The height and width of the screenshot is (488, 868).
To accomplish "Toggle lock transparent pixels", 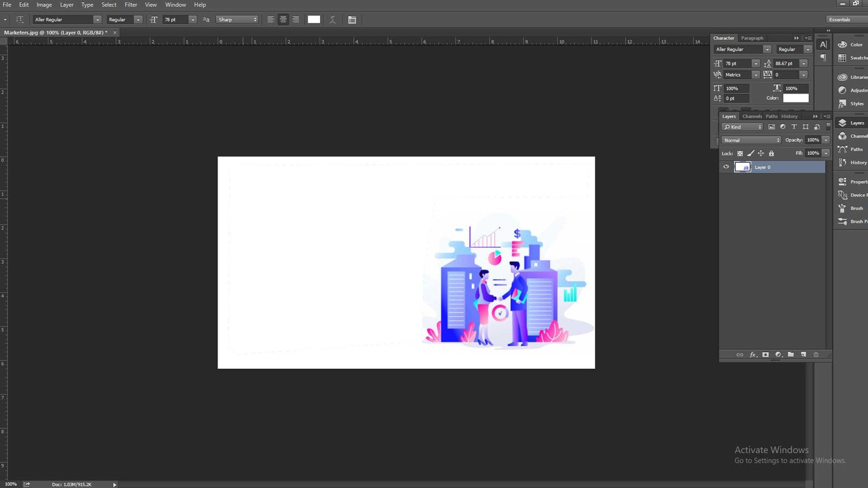I will (x=740, y=153).
